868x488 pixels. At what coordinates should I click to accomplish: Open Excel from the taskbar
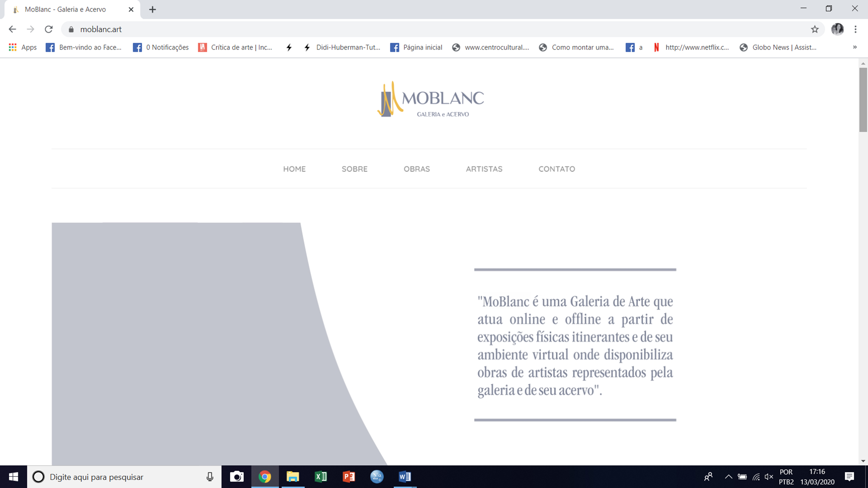pyautogui.click(x=320, y=477)
